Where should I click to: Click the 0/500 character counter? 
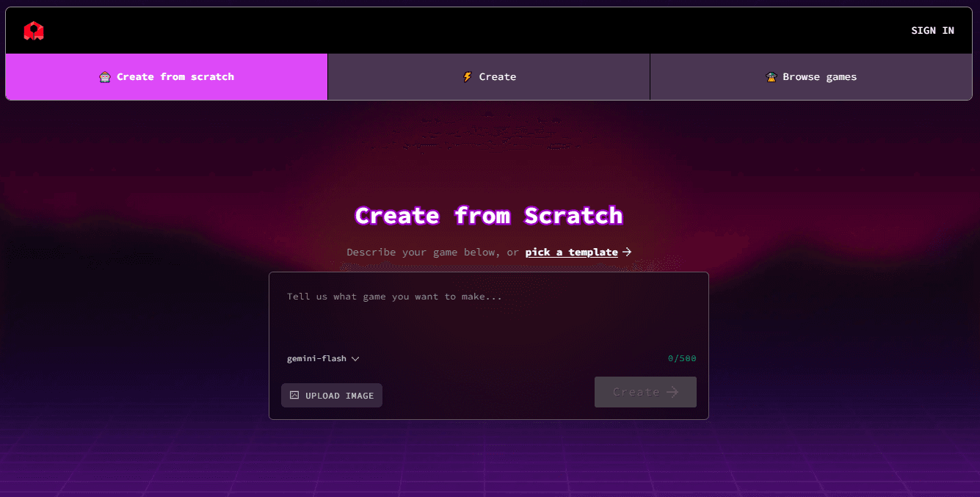point(681,358)
